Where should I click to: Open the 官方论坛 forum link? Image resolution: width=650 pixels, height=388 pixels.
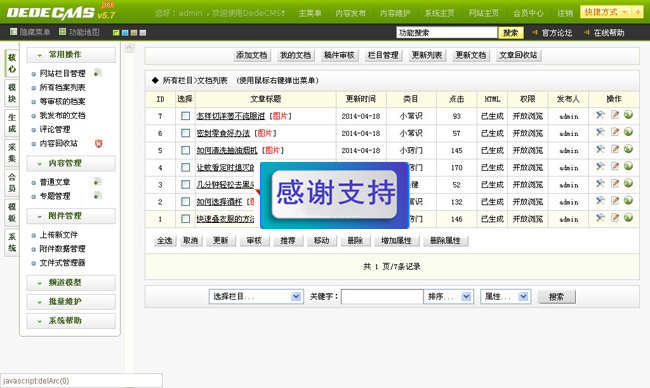click(x=557, y=33)
